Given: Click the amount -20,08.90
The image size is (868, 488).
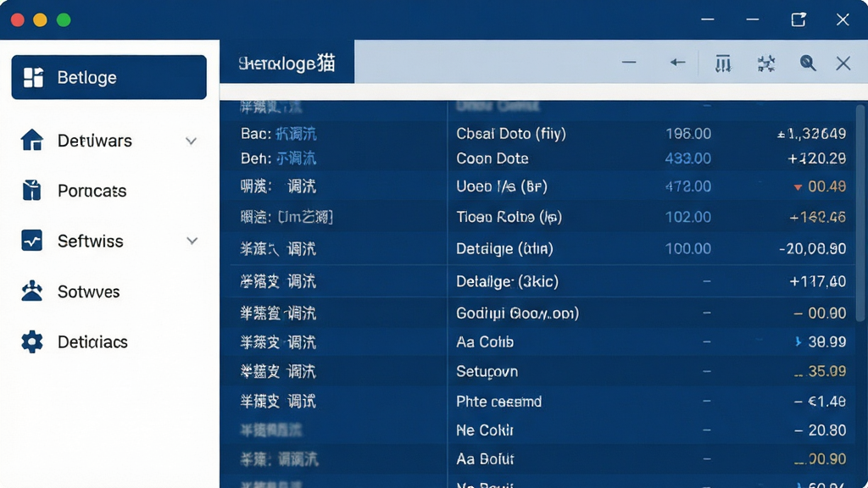Looking at the screenshot, I should click(x=813, y=248).
